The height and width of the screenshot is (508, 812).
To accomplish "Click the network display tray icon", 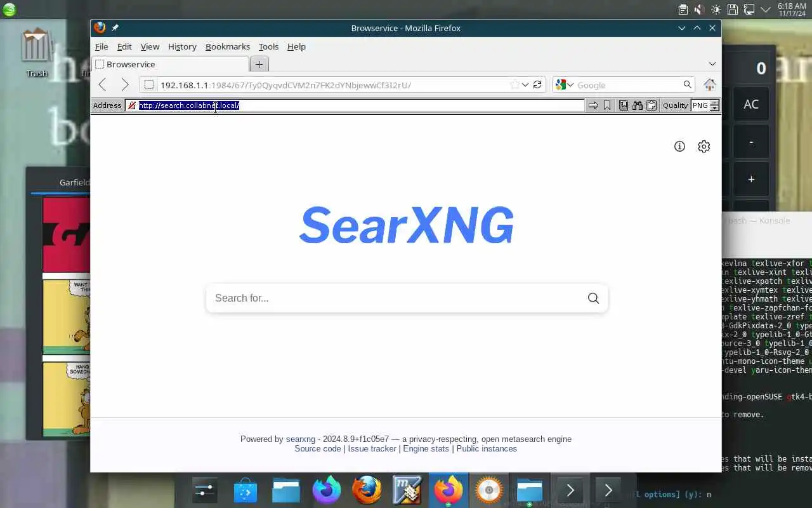I will coord(749,9).
